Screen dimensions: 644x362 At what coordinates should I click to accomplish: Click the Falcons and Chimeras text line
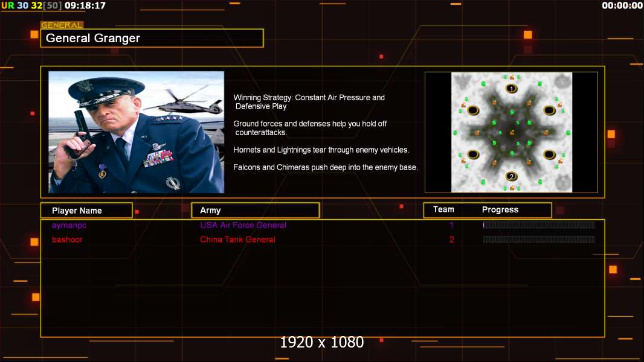click(325, 167)
